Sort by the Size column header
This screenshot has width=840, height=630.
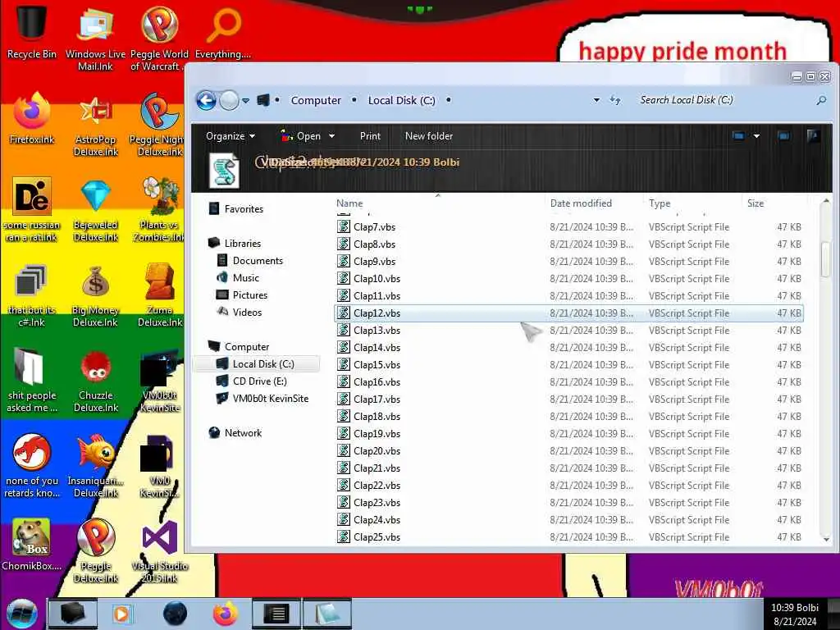tap(756, 203)
